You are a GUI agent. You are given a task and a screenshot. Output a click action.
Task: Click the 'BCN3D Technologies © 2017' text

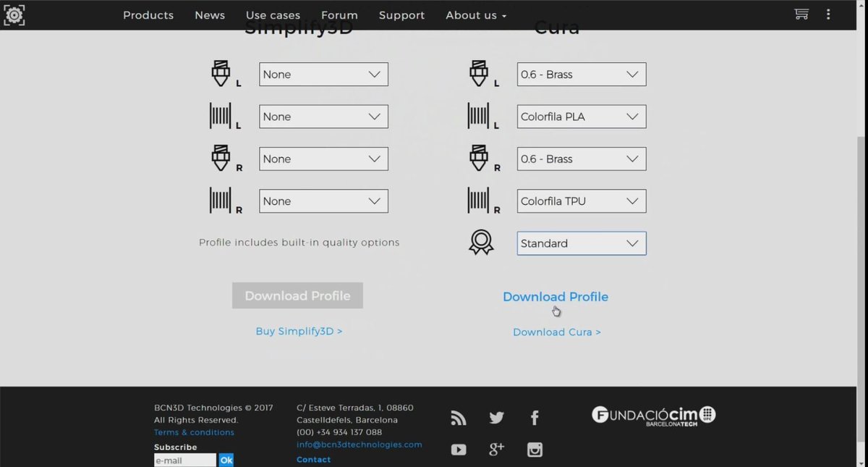213,408
